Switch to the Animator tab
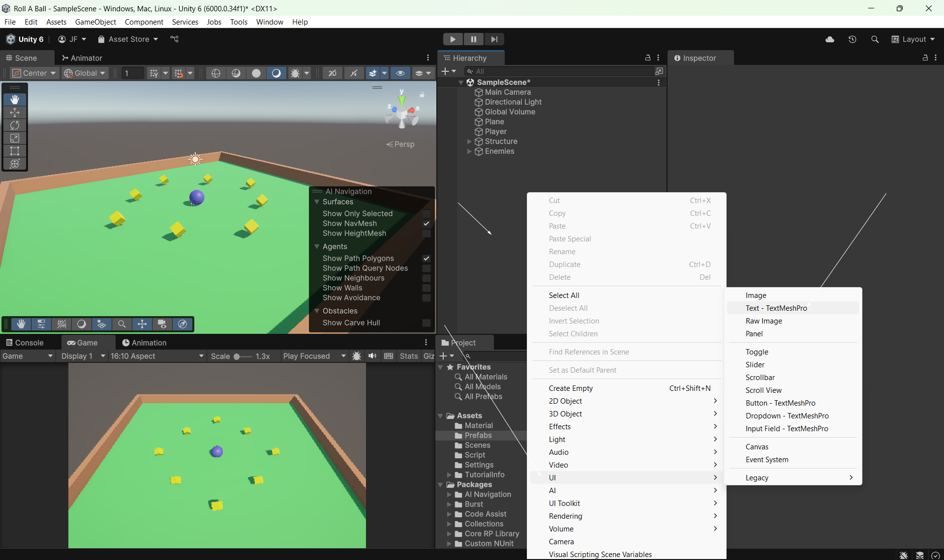Image resolution: width=944 pixels, height=560 pixels. coord(82,58)
